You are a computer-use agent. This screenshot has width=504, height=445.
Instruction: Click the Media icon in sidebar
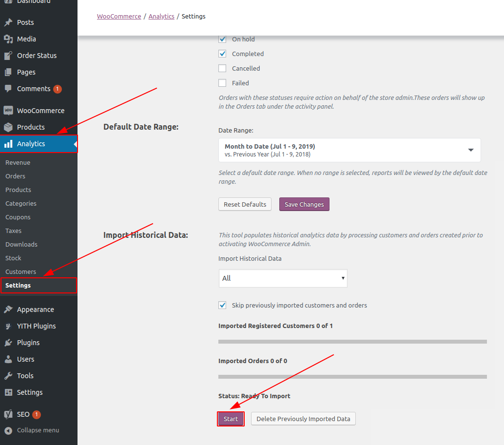coord(8,39)
